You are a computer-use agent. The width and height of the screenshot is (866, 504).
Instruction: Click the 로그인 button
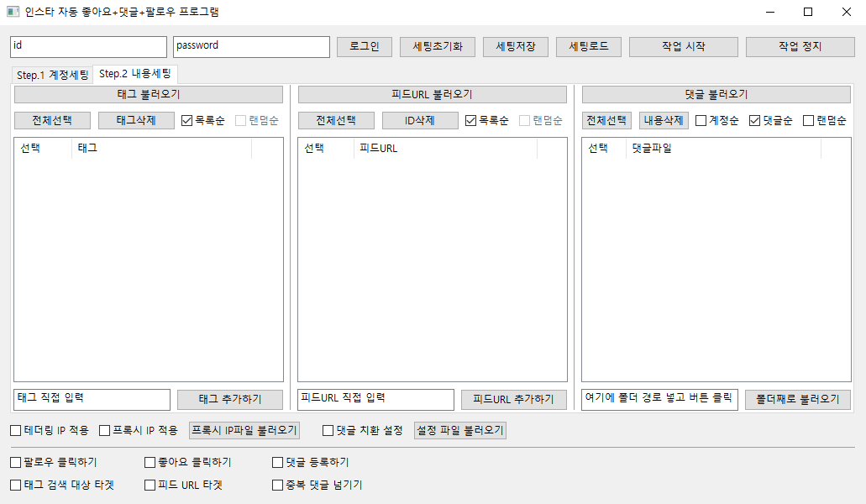pyautogui.click(x=365, y=47)
